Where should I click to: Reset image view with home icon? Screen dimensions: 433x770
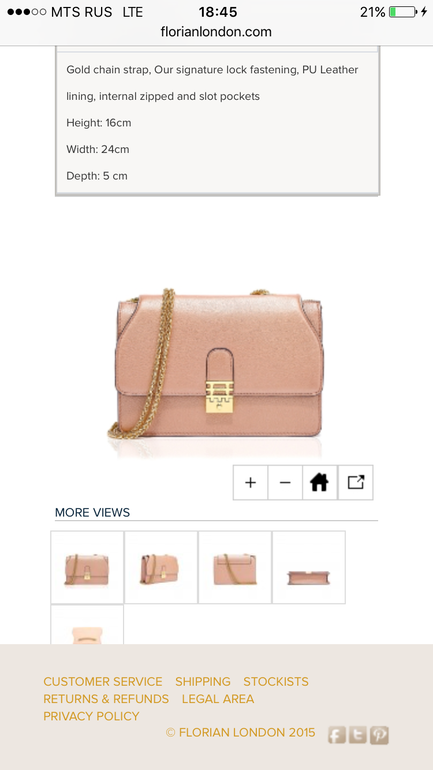pyautogui.click(x=320, y=482)
